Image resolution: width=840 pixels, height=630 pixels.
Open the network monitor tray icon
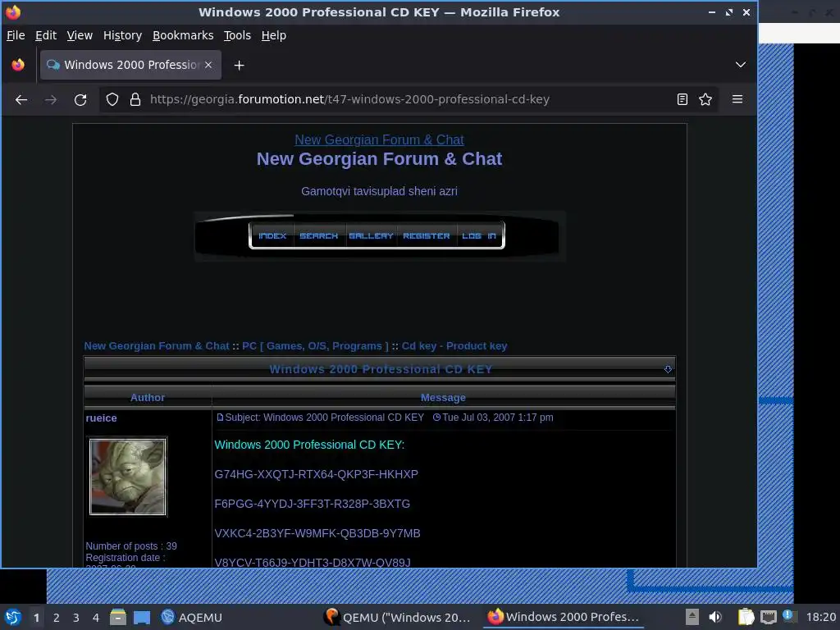[768, 617]
